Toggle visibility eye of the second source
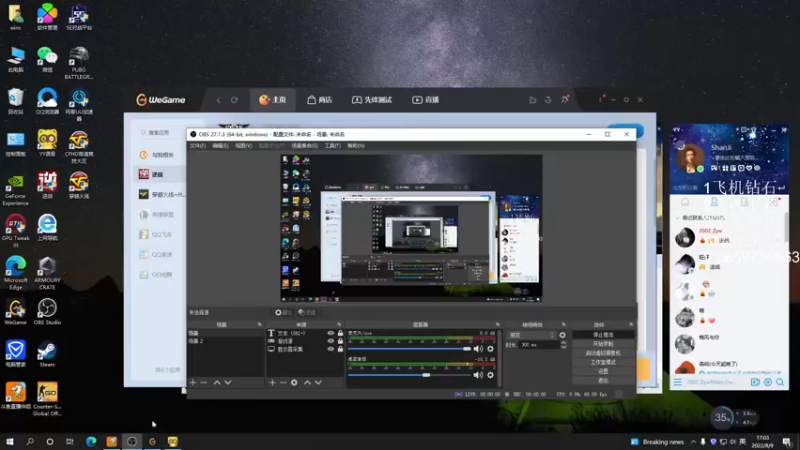This screenshot has height=450, width=800. tap(331, 341)
